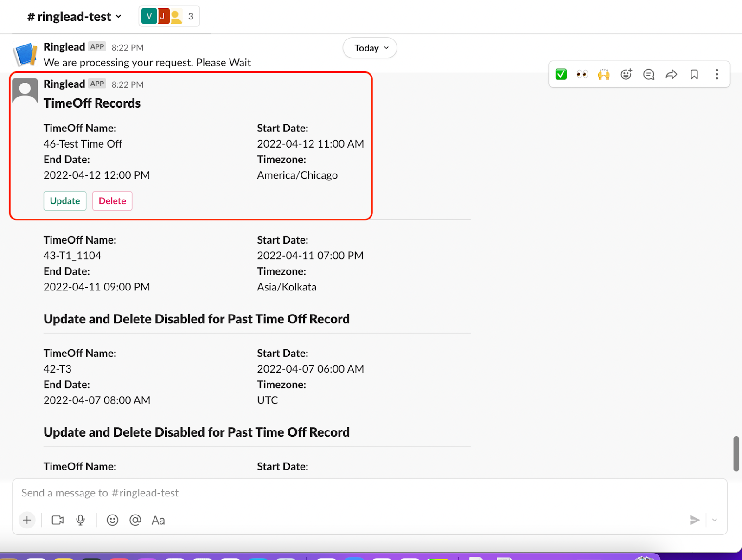Viewport: 742px width, 560px height.
Task: Open the #ringlead-test channel details dropdown
Action: tap(73, 16)
